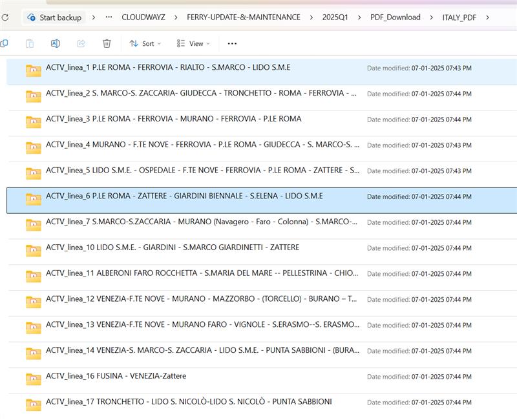This screenshot has width=517, height=420.
Task: Select the ACTV_linea_17 TRONCHETTO folder row
Action: (x=188, y=402)
